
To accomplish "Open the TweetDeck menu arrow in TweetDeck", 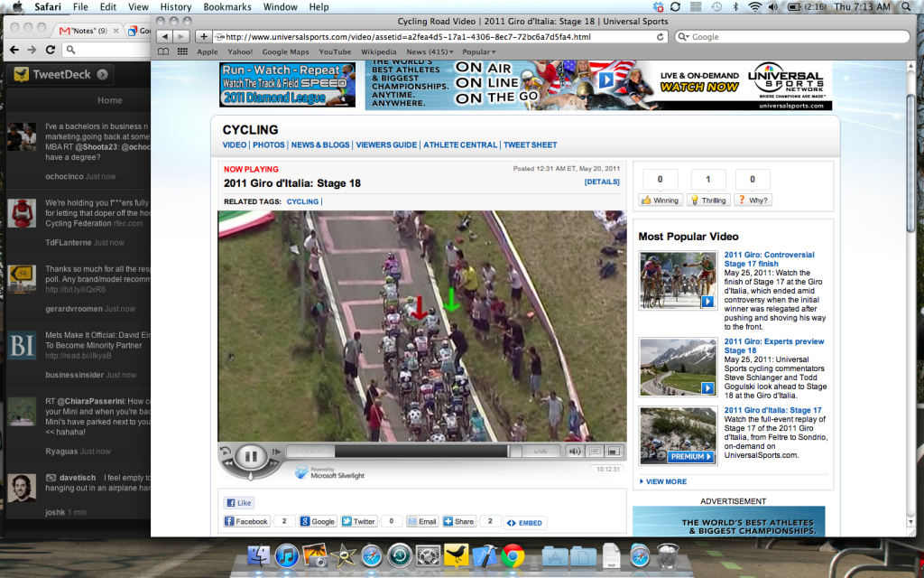I will point(103,74).
